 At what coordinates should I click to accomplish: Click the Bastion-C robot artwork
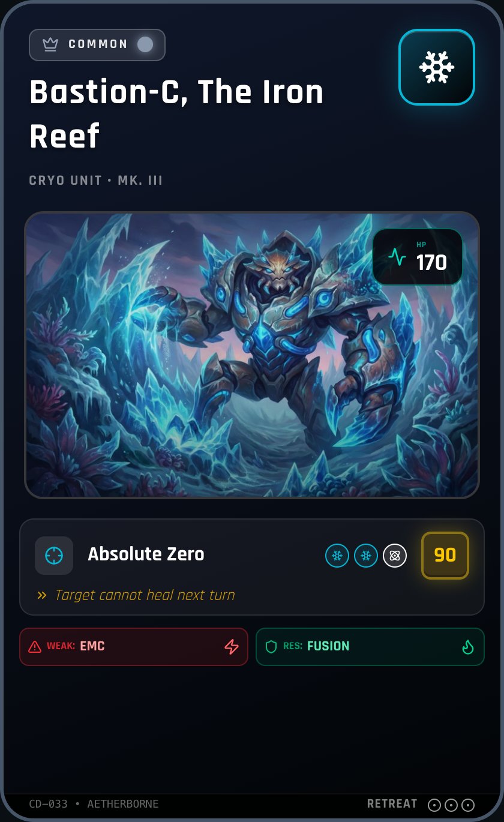(252, 355)
